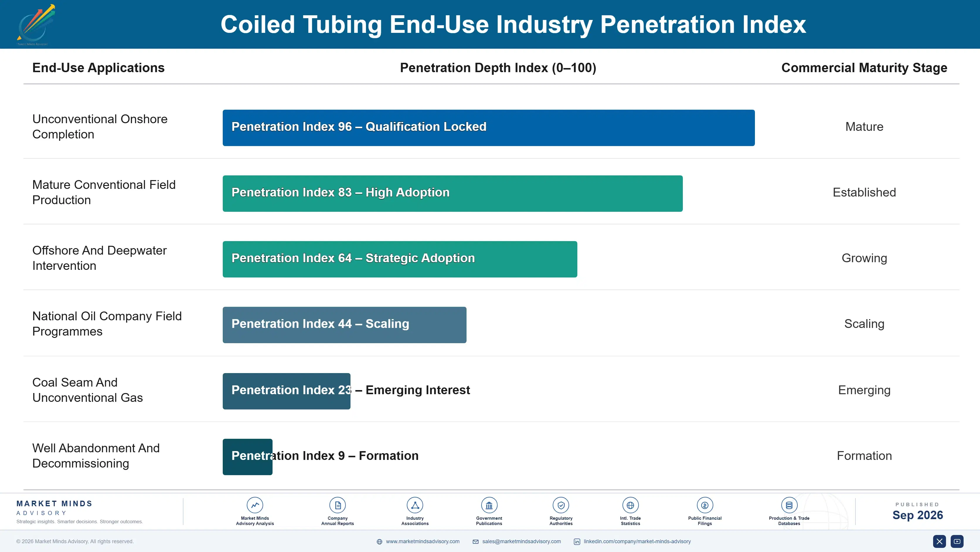Click sales@marketmindsadvisory.com email link
The image size is (980, 552).
pyautogui.click(x=522, y=541)
